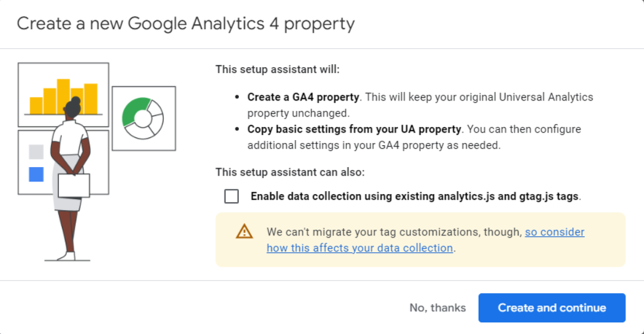Click the orange warning triangle icon
Image resolution: width=644 pixels, height=334 pixels.
click(x=244, y=231)
